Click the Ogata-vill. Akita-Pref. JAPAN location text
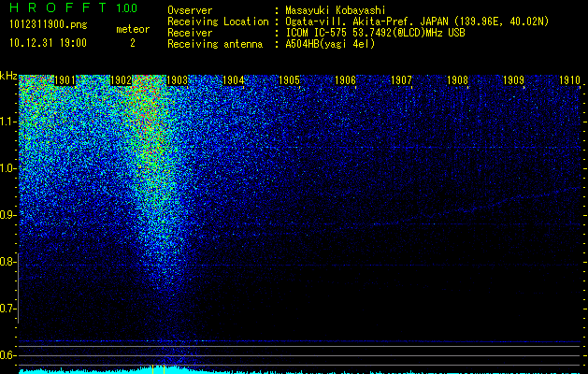This screenshot has height=374, width=588. click(417, 22)
